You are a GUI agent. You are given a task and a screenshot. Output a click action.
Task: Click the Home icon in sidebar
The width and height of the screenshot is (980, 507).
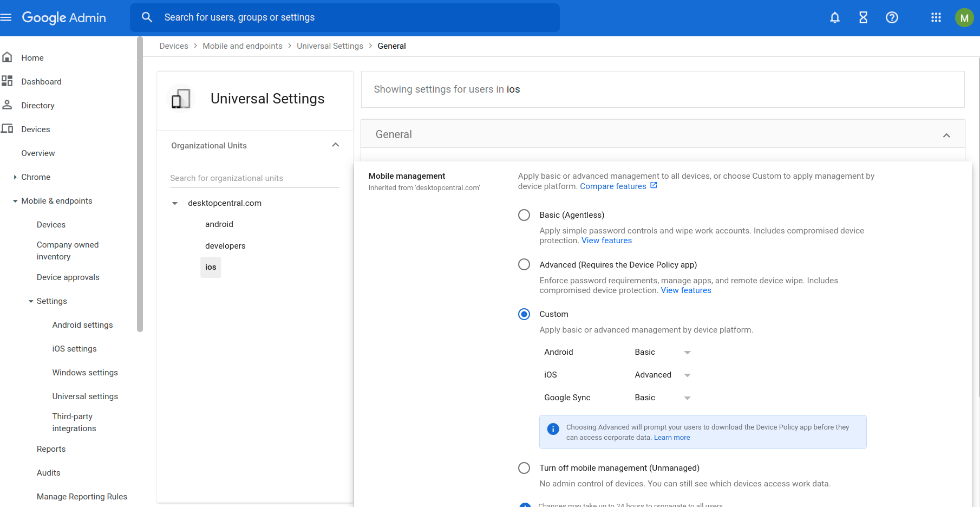click(x=8, y=57)
